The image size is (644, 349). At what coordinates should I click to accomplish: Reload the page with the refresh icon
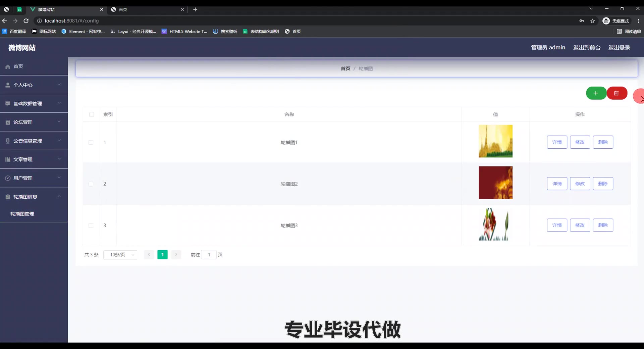pyautogui.click(x=26, y=21)
